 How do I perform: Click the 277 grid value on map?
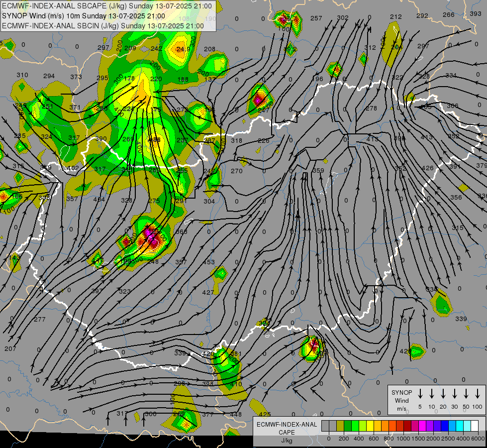pos(39,319)
